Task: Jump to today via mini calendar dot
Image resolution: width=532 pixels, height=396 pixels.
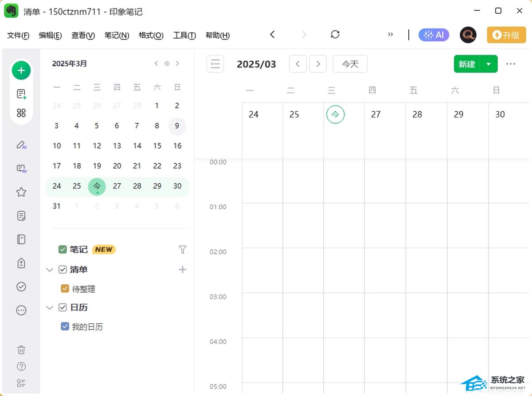Action: pyautogui.click(x=167, y=63)
